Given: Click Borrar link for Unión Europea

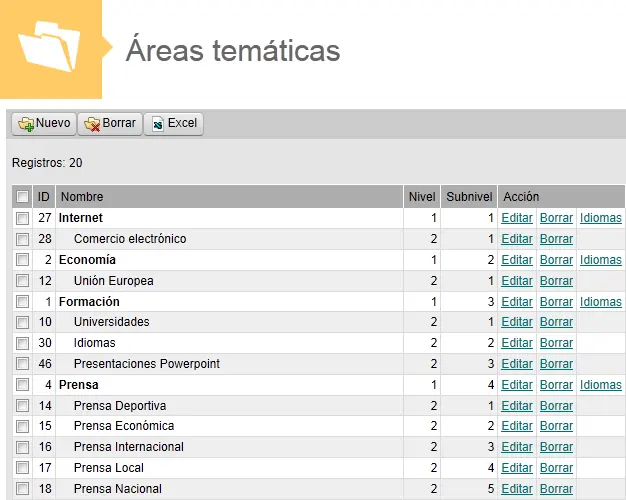Looking at the screenshot, I should pyautogui.click(x=556, y=281).
